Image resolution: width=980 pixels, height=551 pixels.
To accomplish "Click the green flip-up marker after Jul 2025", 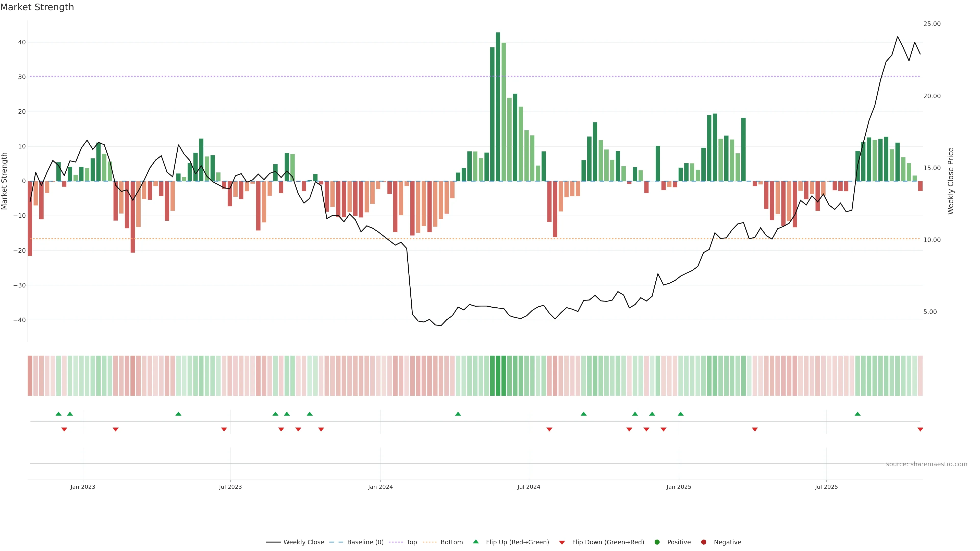I will (x=857, y=414).
